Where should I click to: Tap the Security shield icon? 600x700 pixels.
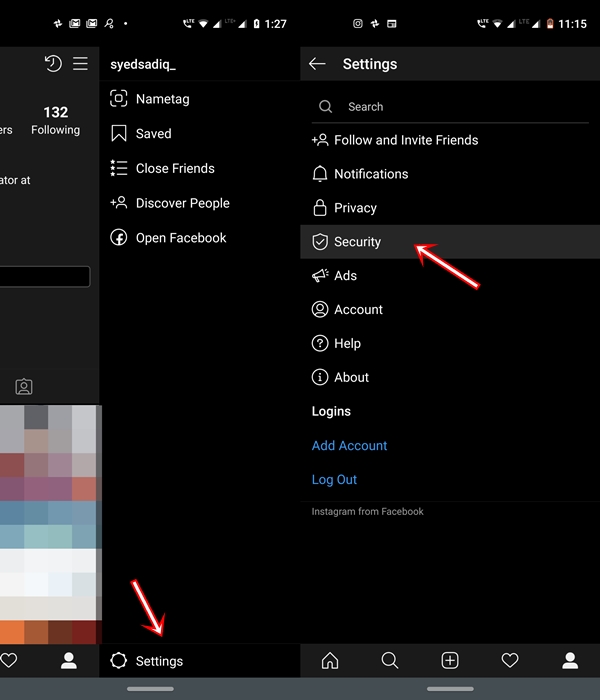coord(320,242)
